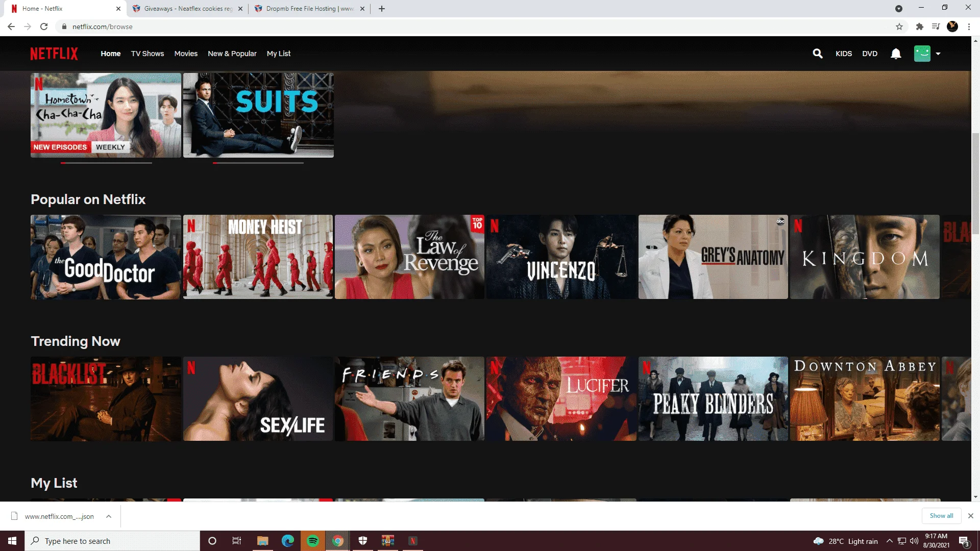Open the Sex/Life title card
This screenshot has width=980, height=551.
pos(258,399)
